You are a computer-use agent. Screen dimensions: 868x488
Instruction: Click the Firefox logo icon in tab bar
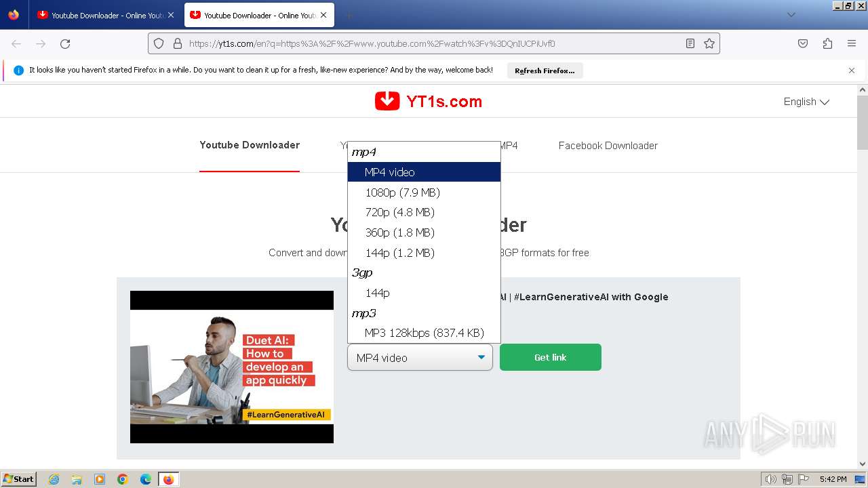pos(14,15)
